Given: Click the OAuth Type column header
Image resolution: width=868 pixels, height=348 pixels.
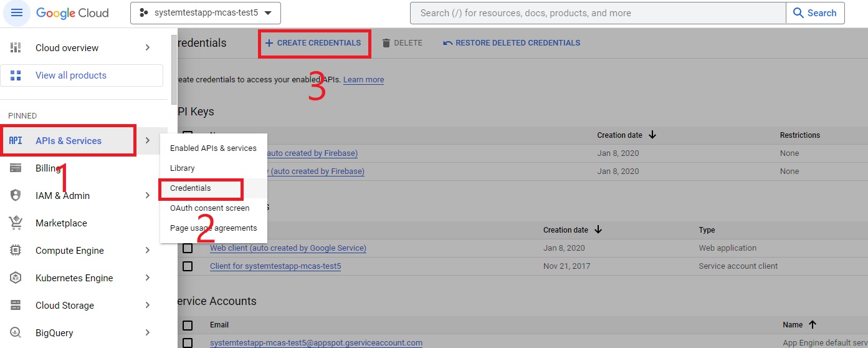Looking at the screenshot, I should tap(707, 230).
